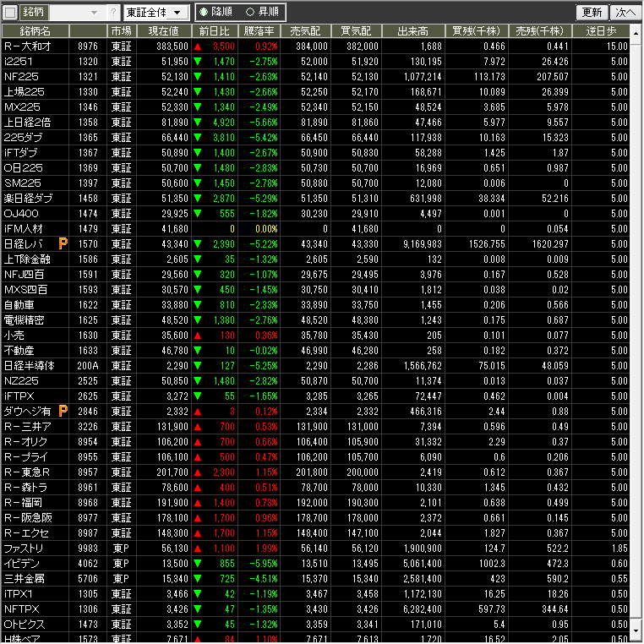This screenshot has width=644, height=644.
Task: Click the orange P icon beside 日経レバ
Action: point(63,243)
